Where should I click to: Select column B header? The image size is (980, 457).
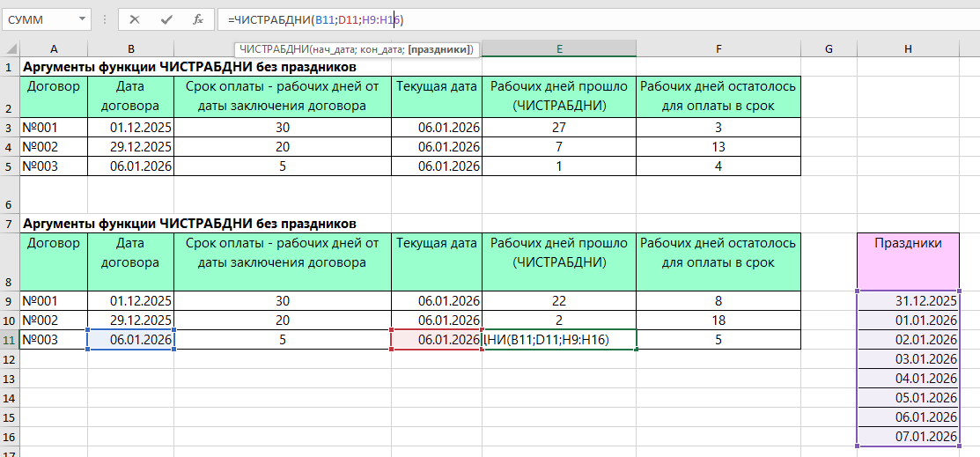(130, 49)
